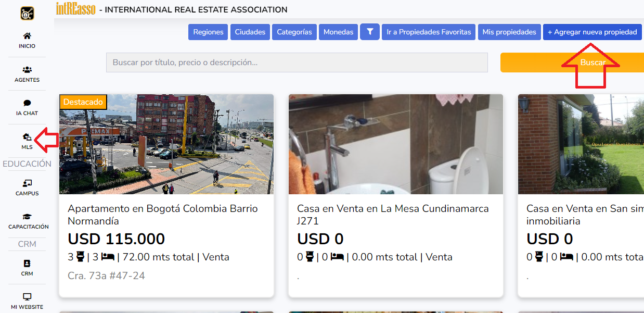Click the orange Buscar button
Viewport: 644px width, 313px height.
click(572, 62)
